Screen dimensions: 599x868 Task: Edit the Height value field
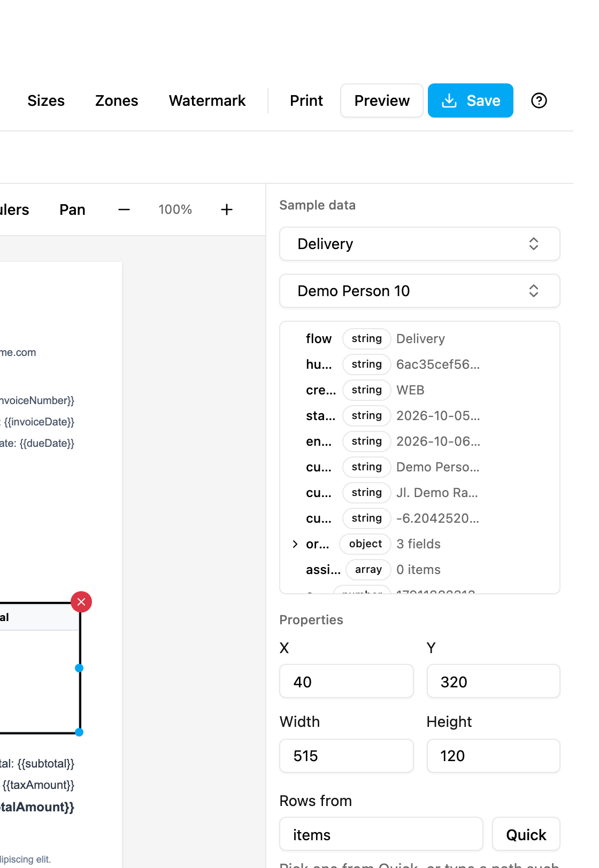[493, 756]
